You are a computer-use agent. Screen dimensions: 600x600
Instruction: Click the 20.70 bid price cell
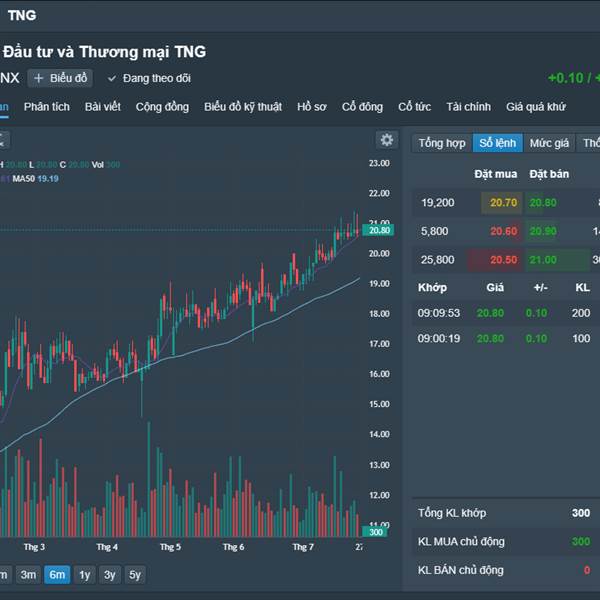(502, 202)
